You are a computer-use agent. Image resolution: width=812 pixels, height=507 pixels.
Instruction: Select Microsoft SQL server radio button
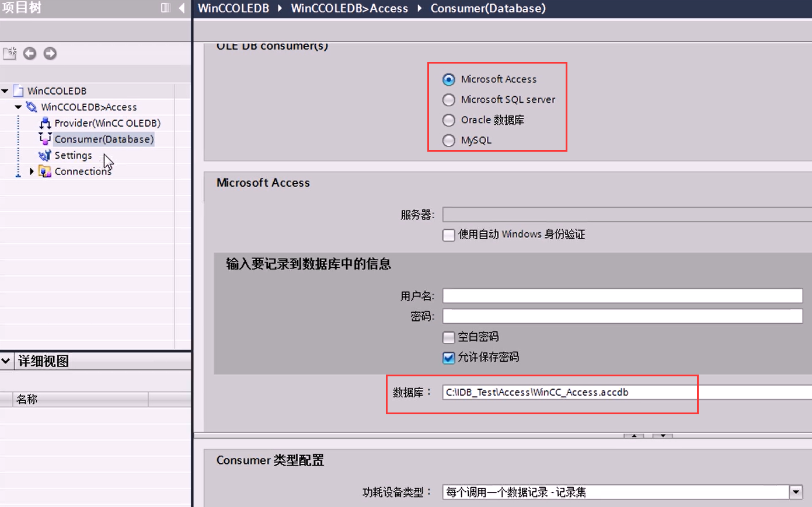click(449, 100)
